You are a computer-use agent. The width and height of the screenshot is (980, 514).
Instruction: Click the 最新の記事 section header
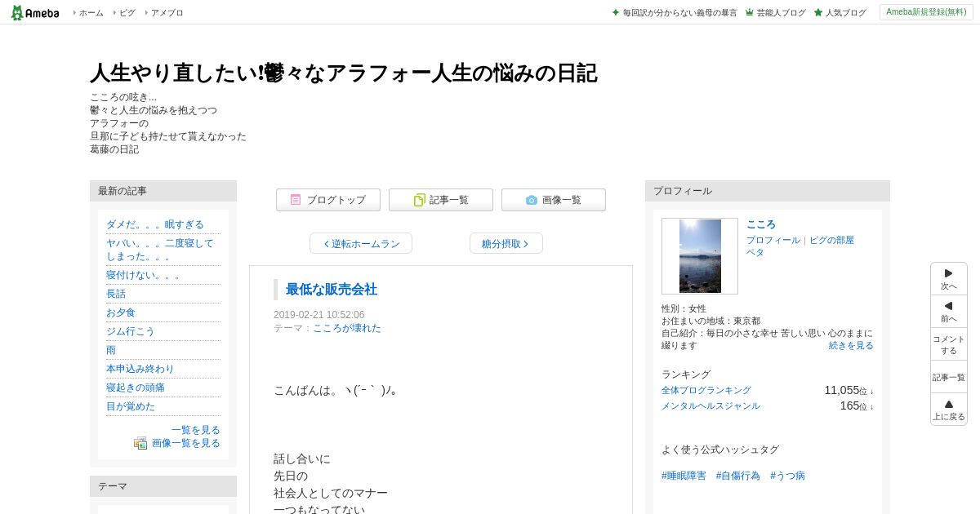pos(163,191)
